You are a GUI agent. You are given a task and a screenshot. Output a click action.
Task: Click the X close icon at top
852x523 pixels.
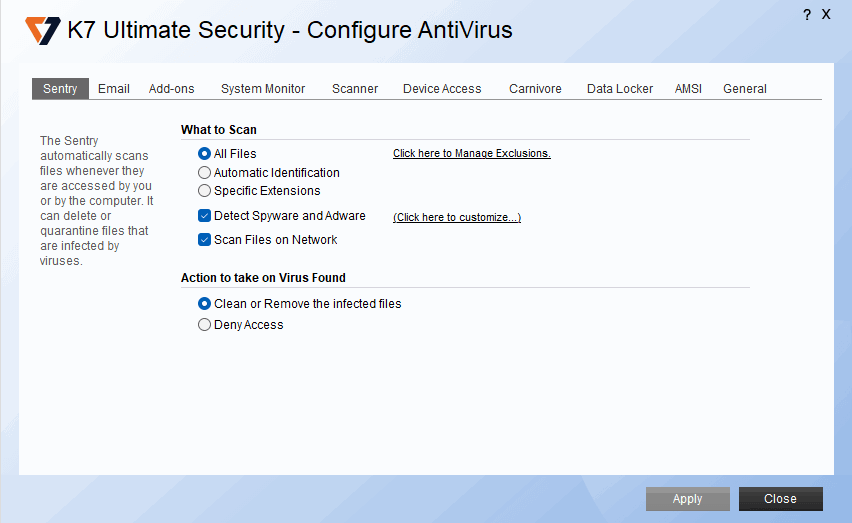(x=826, y=14)
